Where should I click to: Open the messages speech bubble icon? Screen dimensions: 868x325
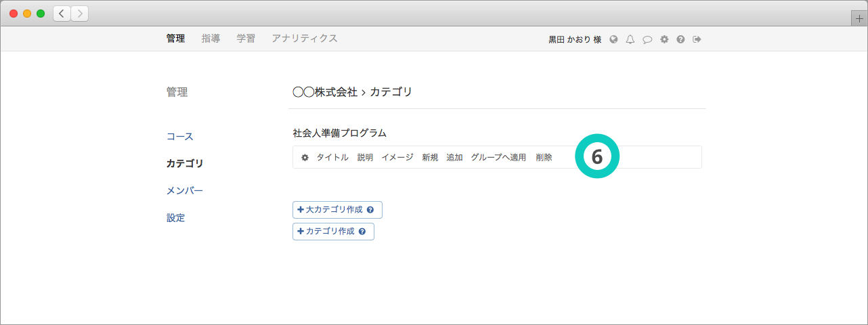[647, 39]
